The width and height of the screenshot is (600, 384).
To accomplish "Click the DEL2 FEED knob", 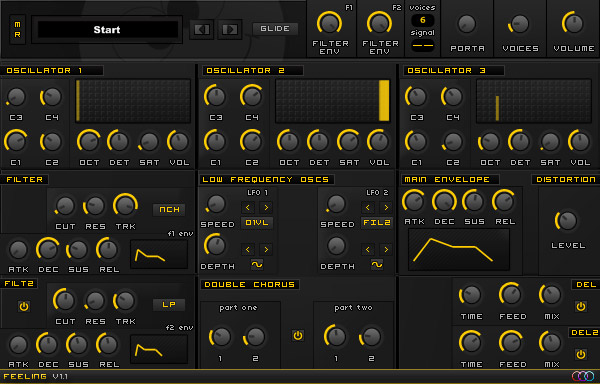I will click(x=511, y=342).
